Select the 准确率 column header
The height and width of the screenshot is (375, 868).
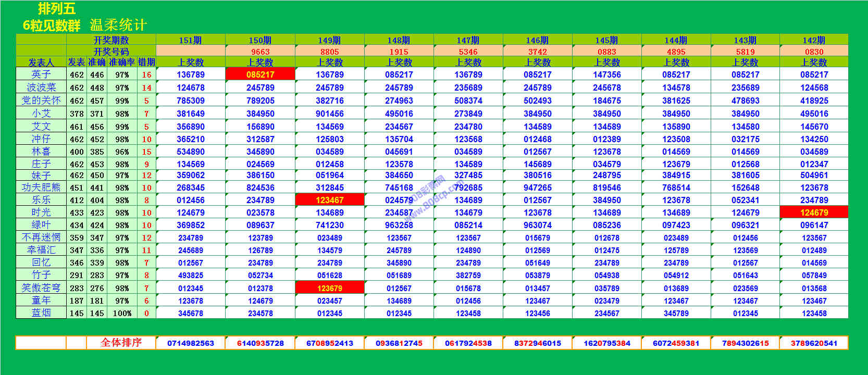coord(122,62)
